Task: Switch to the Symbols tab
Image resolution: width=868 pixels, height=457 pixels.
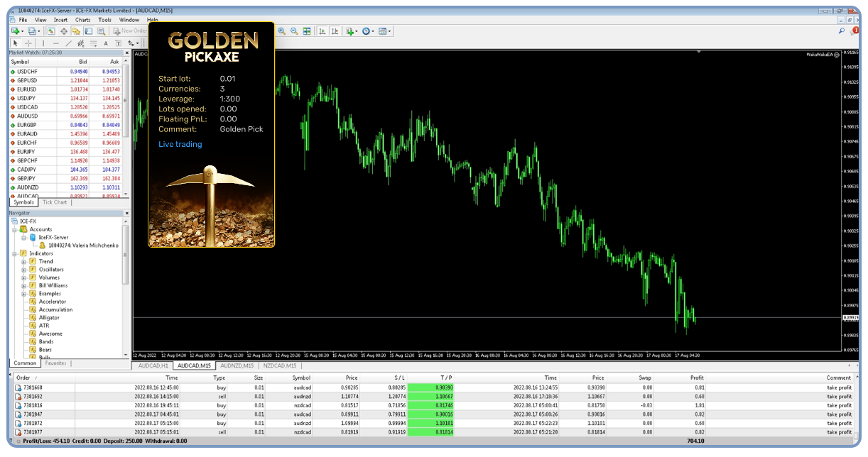Action: coord(23,202)
